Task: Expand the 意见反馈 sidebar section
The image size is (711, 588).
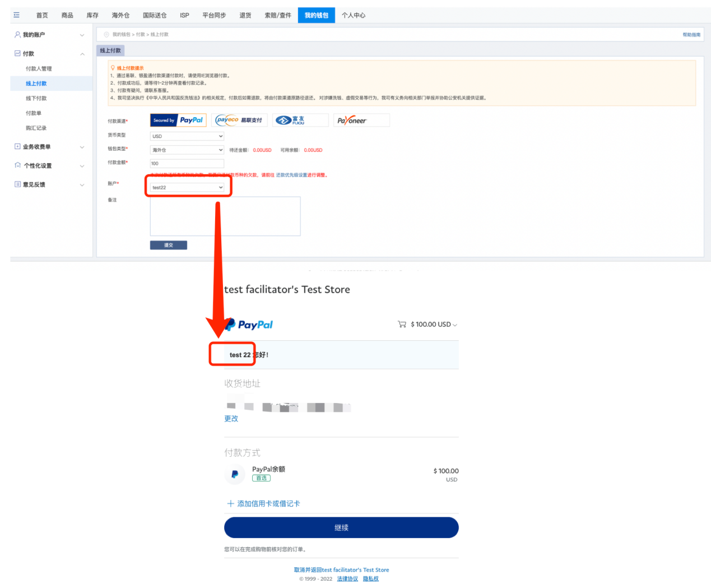Action: pos(82,185)
